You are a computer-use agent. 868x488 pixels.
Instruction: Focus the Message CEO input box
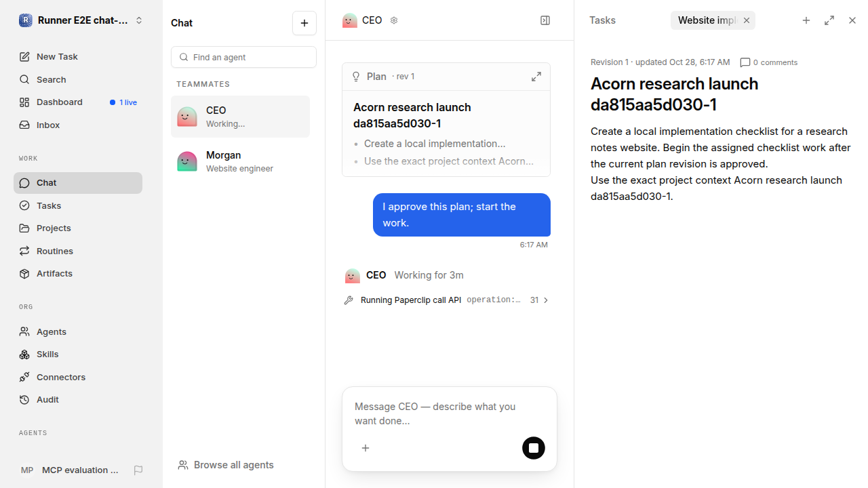[449, 413]
